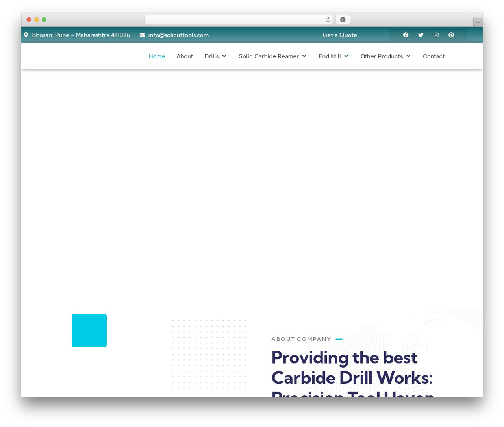Click the Carbide Drill Works heading line

click(352, 378)
